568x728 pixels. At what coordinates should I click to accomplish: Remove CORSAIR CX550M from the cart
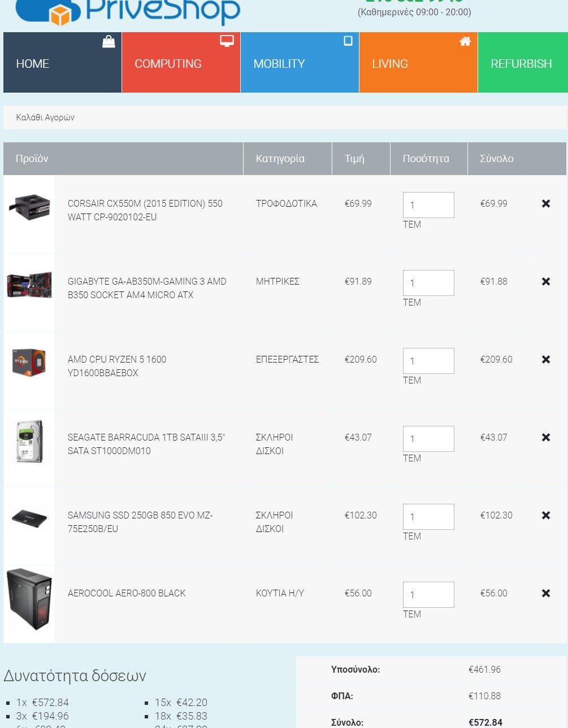(546, 203)
